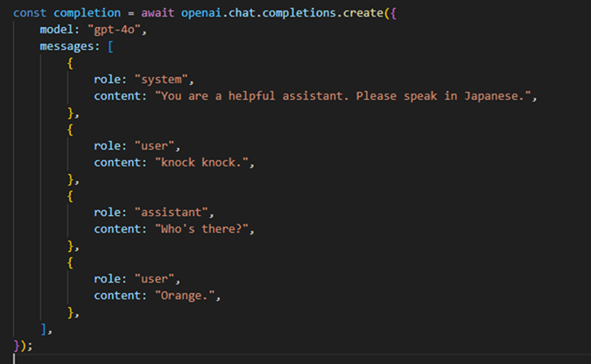Select the "openai" identifier

coord(201,13)
